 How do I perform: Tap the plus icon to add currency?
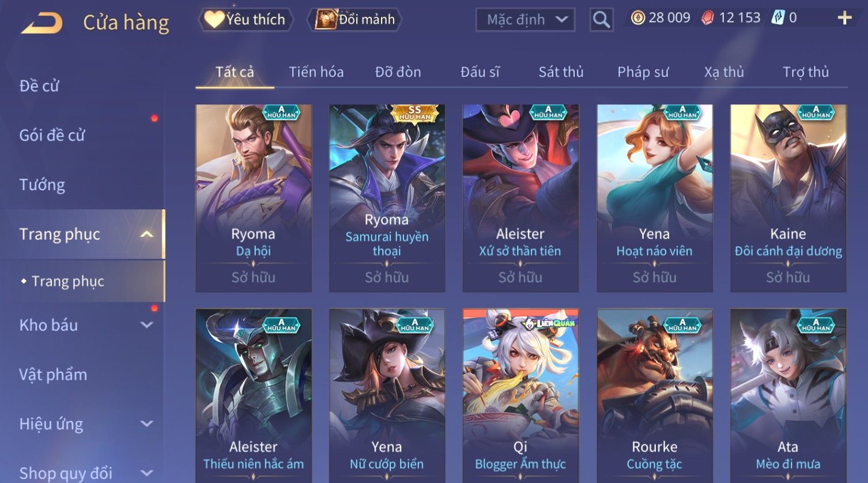844,18
